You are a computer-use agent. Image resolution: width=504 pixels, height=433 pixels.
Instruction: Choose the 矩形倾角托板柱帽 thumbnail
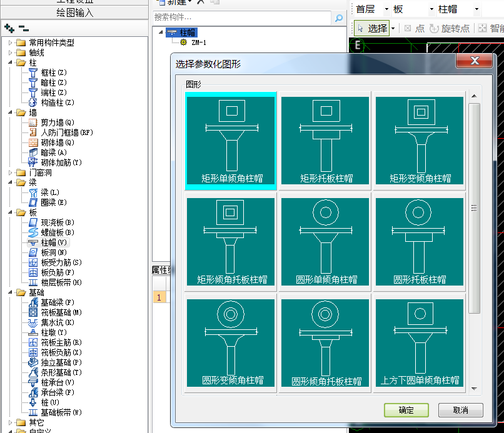point(231,242)
